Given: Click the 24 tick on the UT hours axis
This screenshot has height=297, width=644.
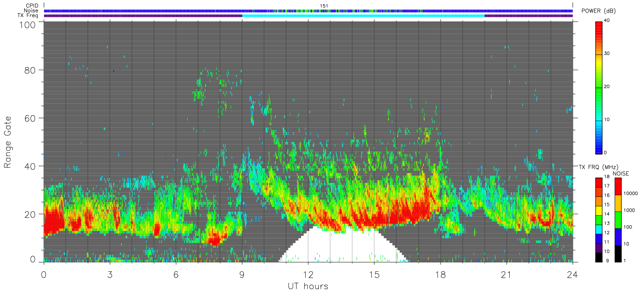Looking at the screenshot, I should click(x=572, y=274).
